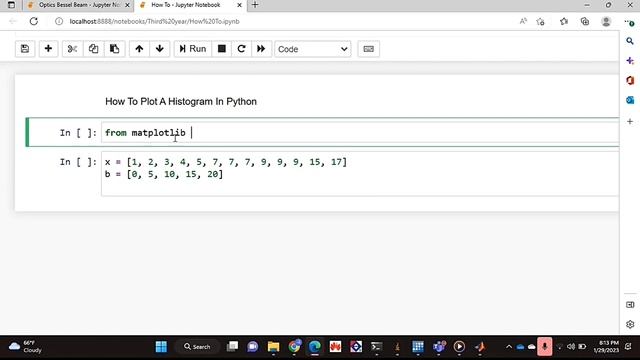Restart kernel and run all cells icon
The height and width of the screenshot is (360, 640).
pos(261,49)
